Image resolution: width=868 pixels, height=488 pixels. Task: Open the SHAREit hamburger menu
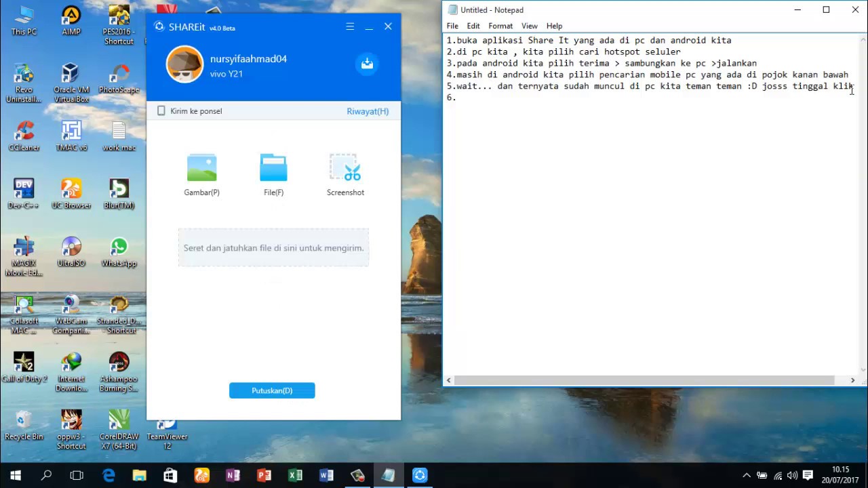pos(350,26)
